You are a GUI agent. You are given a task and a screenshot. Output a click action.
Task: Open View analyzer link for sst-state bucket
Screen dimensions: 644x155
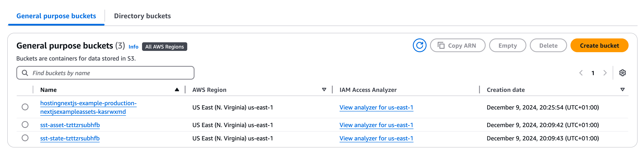[x=376, y=138]
